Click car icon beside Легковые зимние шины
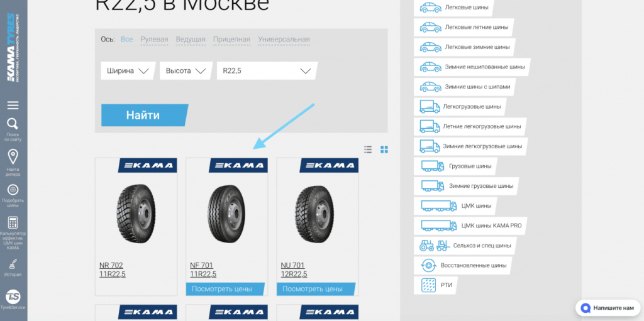This screenshot has width=644, height=321. tap(430, 46)
